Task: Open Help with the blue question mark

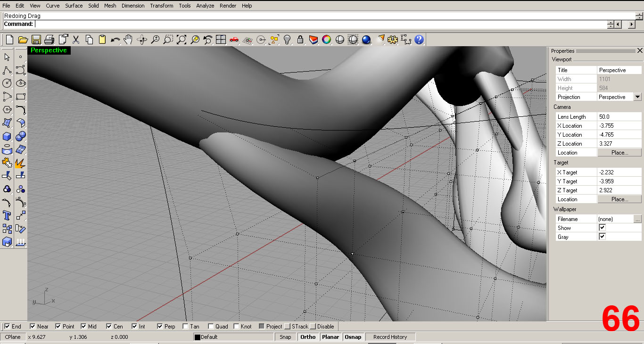Action: pyautogui.click(x=419, y=40)
